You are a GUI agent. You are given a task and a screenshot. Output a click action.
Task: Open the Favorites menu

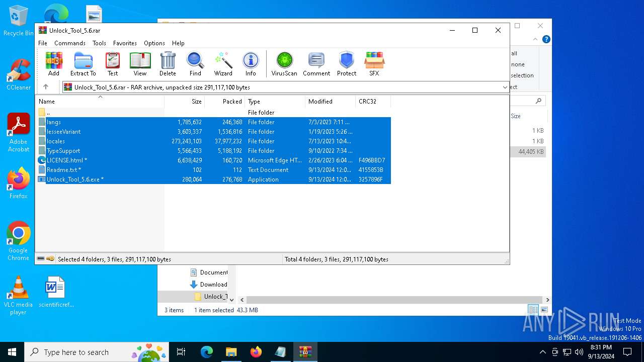coord(125,43)
